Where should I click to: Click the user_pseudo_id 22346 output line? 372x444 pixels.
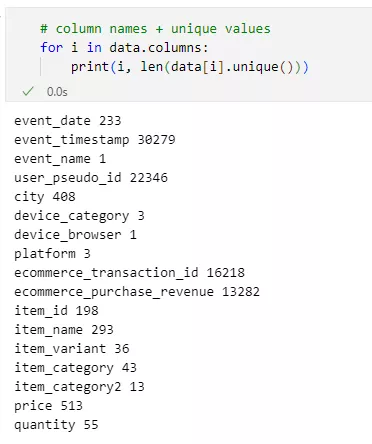(91, 178)
